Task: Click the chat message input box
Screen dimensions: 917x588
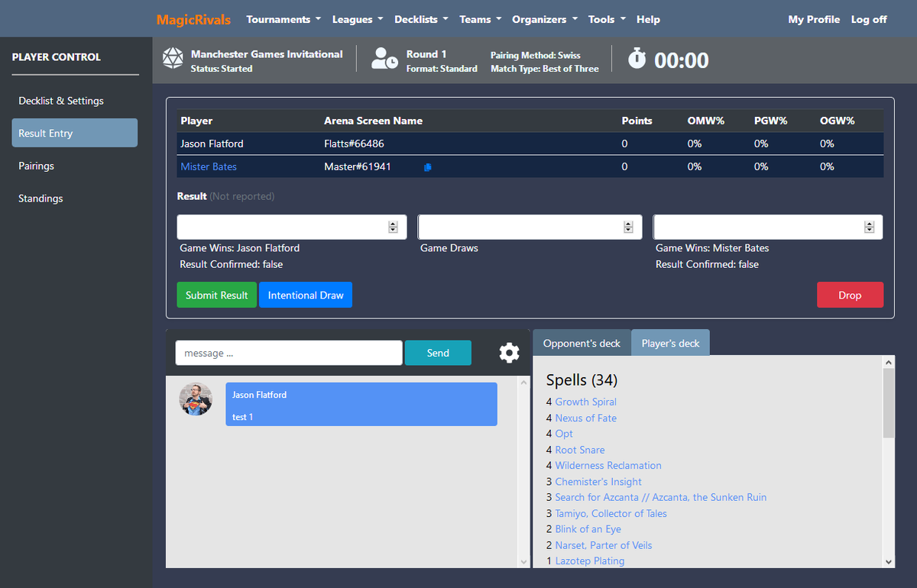Action: pos(289,353)
